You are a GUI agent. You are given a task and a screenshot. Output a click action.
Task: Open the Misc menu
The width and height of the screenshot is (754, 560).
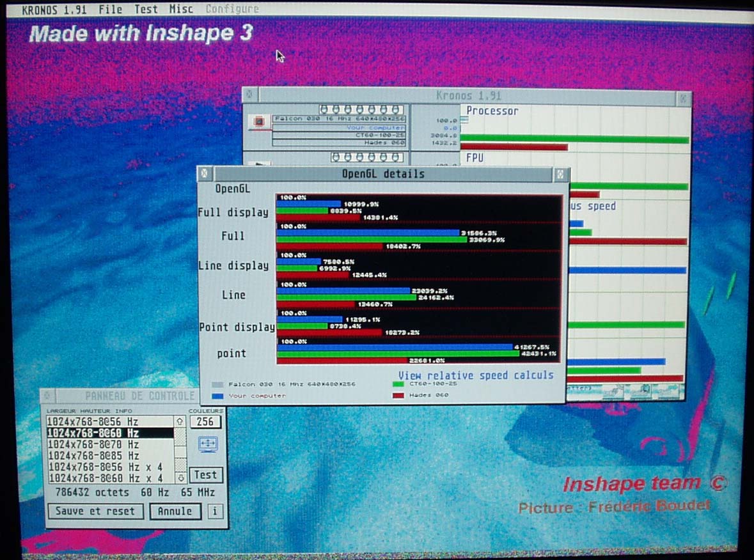(x=181, y=9)
